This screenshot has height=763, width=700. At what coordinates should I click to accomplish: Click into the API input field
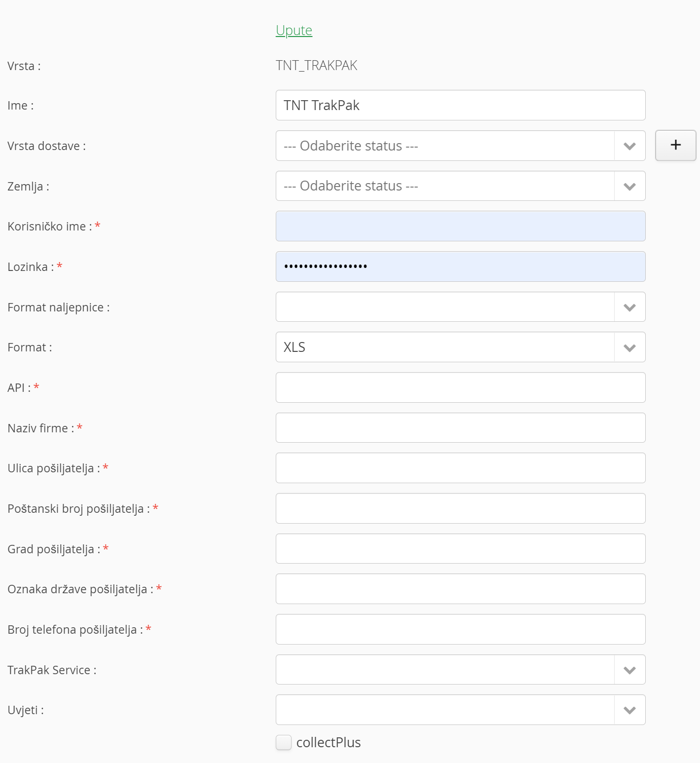coord(460,387)
